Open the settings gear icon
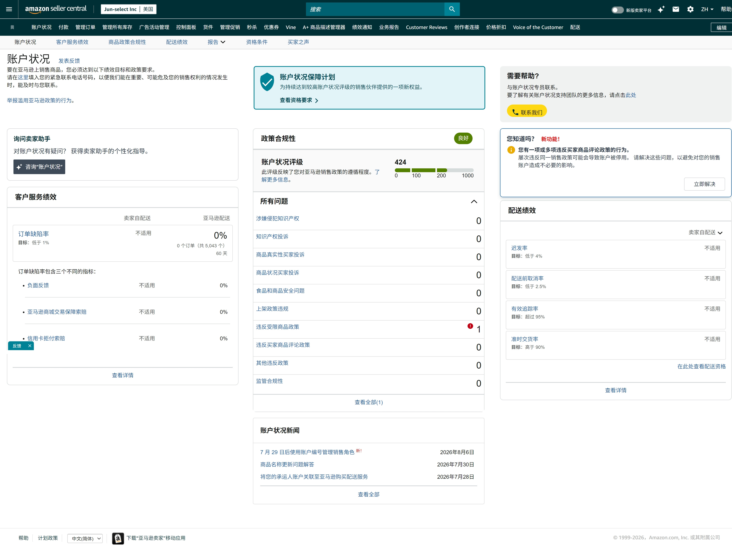Screen dimensions: 732x560 click(x=690, y=9)
